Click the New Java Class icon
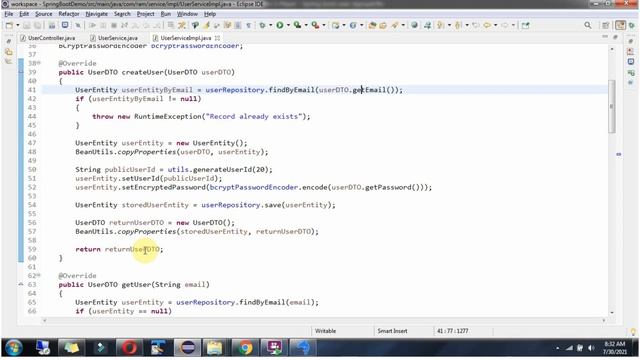640x360 pixels. pos(353,25)
